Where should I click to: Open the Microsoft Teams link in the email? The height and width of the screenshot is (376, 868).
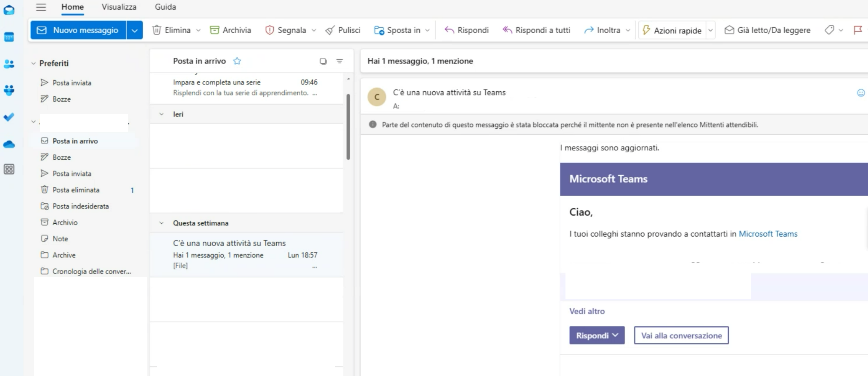(x=768, y=234)
